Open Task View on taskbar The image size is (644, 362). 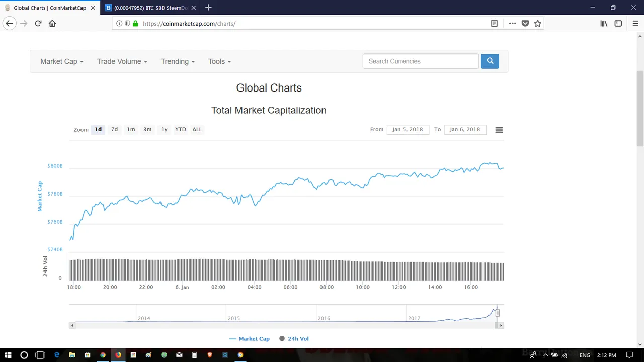[40, 355]
